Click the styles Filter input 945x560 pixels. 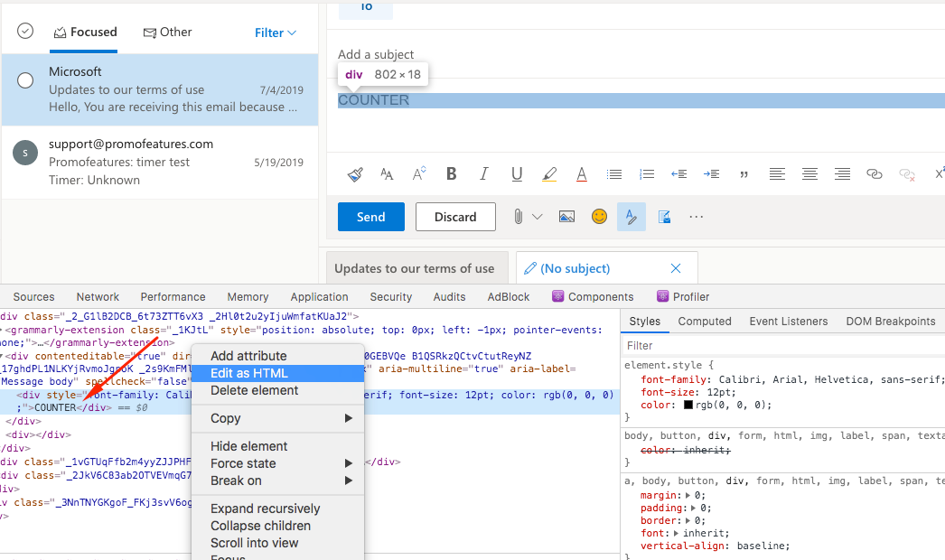point(783,345)
